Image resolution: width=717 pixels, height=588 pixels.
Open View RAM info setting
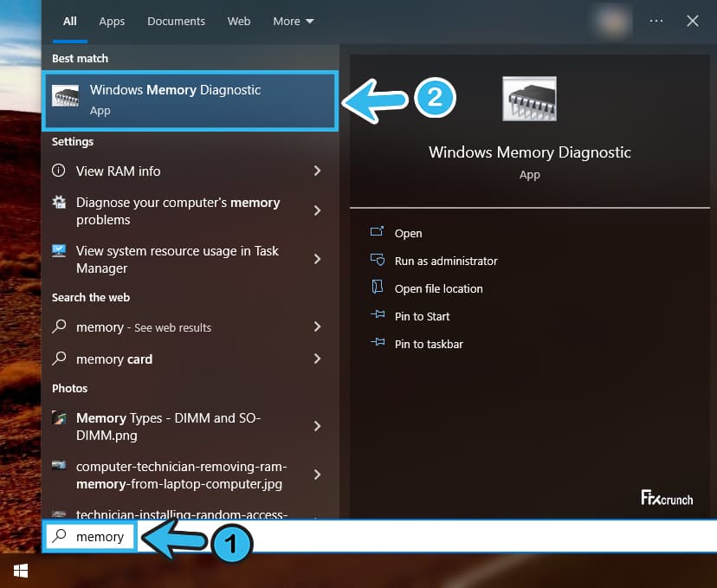(191, 171)
